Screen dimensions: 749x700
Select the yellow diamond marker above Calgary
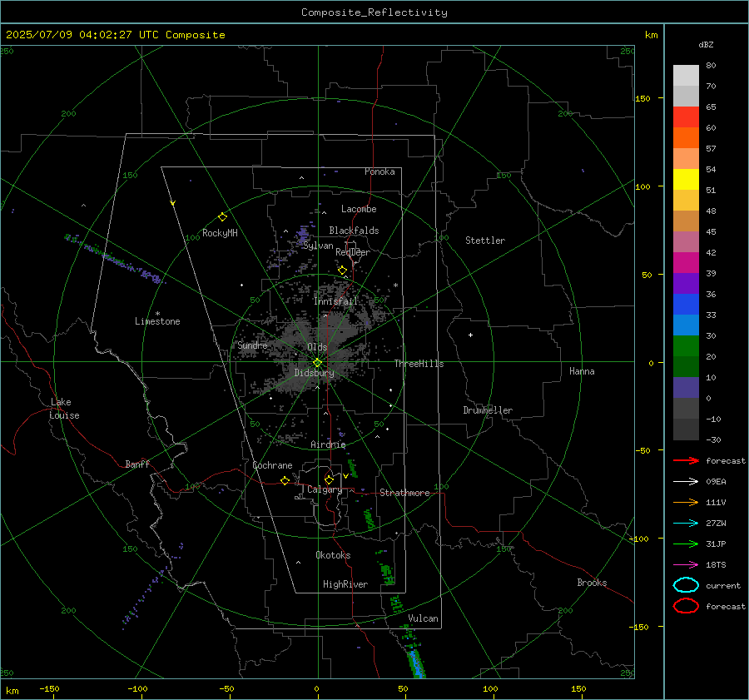329,479
